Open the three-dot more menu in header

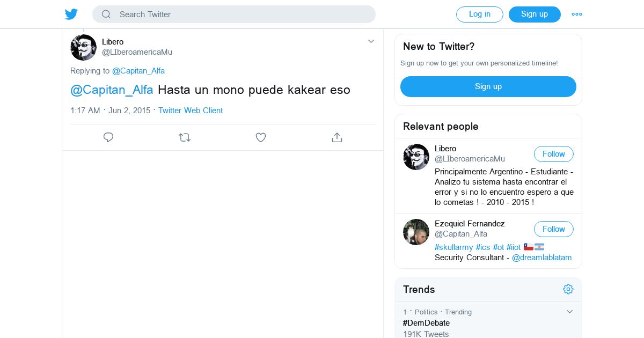pyautogui.click(x=577, y=14)
